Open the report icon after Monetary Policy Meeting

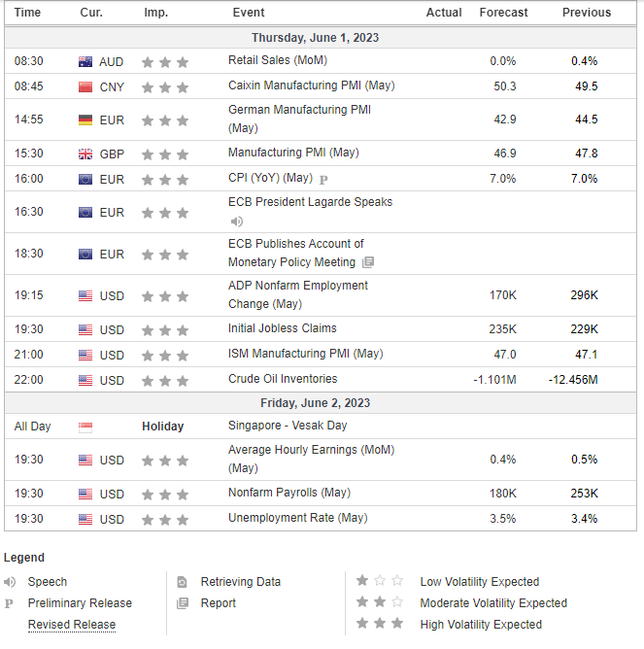(368, 262)
